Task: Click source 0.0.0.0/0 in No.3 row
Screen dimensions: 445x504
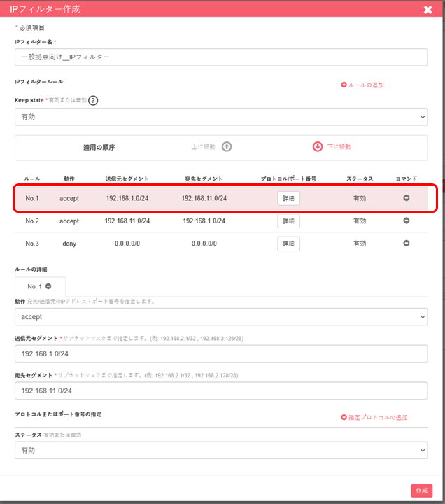Action: 127,244
